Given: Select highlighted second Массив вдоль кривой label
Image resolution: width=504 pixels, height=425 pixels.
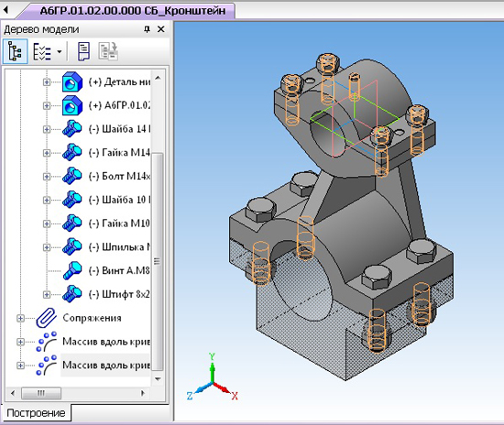Looking at the screenshot, I should [106, 365].
